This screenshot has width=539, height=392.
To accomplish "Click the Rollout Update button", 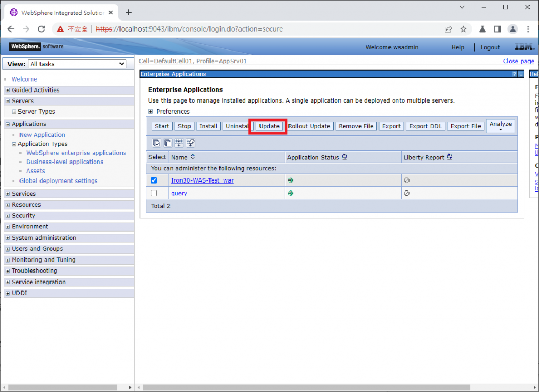I will pyautogui.click(x=309, y=126).
